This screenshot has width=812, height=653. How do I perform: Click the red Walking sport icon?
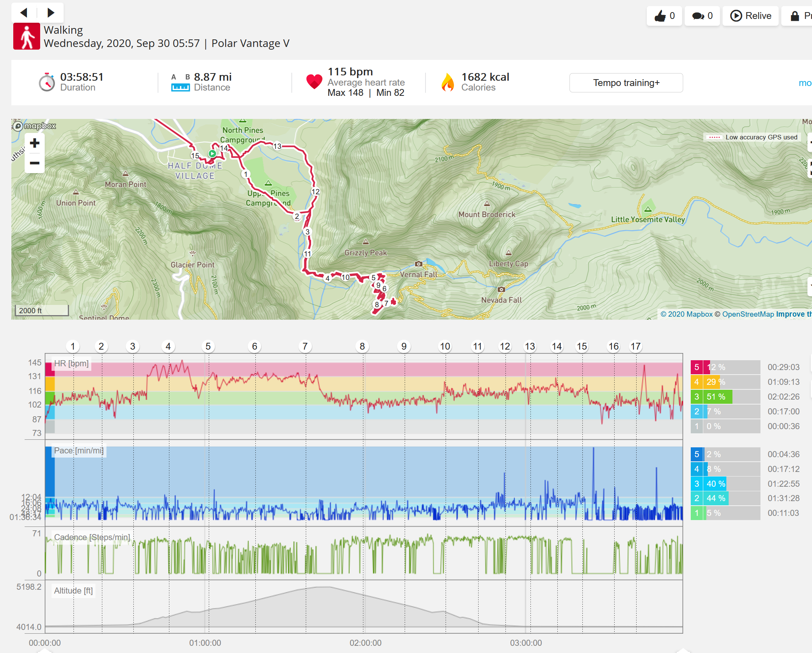tap(27, 36)
